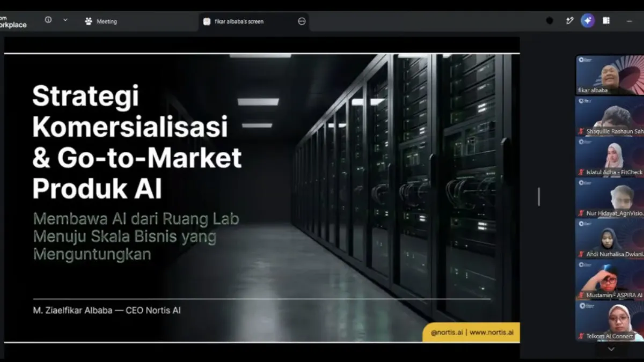Select Andi Nurhalisa Dwiani video thumbnail
The height and width of the screenshot is (362, 644).
click(x=610, y=238)
